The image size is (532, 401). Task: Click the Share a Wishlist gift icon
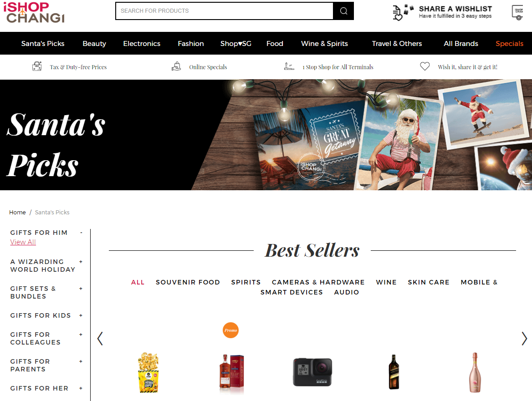403,13
